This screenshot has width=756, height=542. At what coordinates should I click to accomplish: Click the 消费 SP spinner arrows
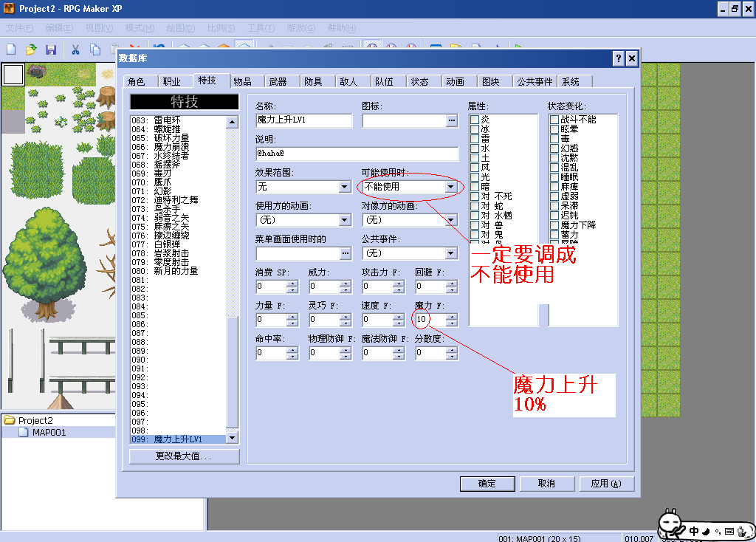coord(292,287)
